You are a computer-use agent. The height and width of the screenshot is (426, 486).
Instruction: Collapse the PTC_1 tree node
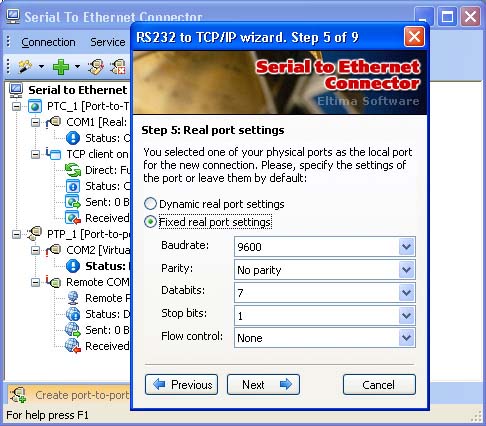click(x=16, y=107)
